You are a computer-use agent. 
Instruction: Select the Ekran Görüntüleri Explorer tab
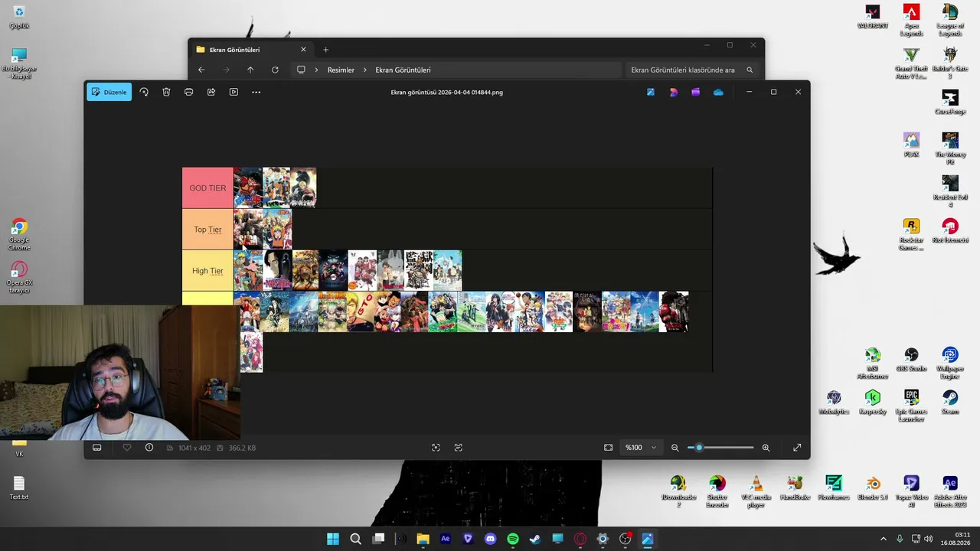point(251,50)
